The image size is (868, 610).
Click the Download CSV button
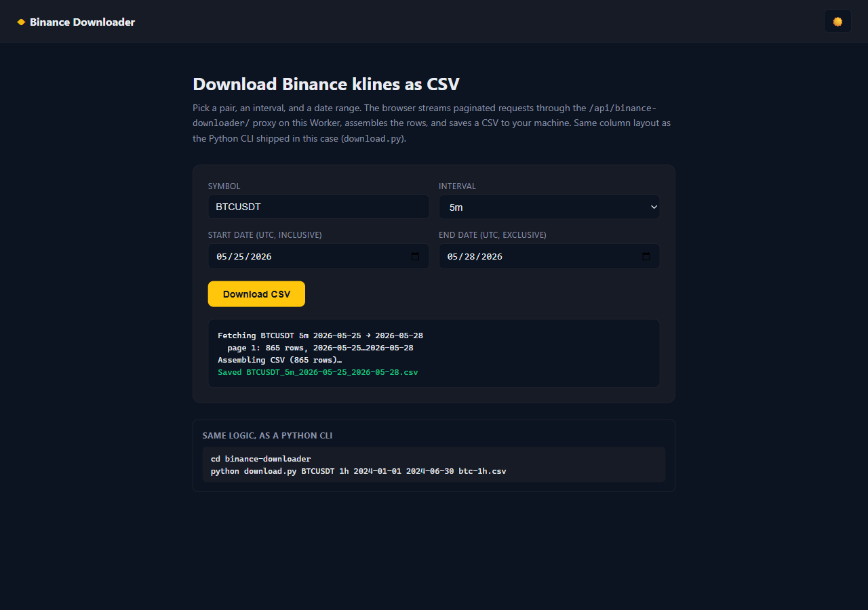click(256, 294)
